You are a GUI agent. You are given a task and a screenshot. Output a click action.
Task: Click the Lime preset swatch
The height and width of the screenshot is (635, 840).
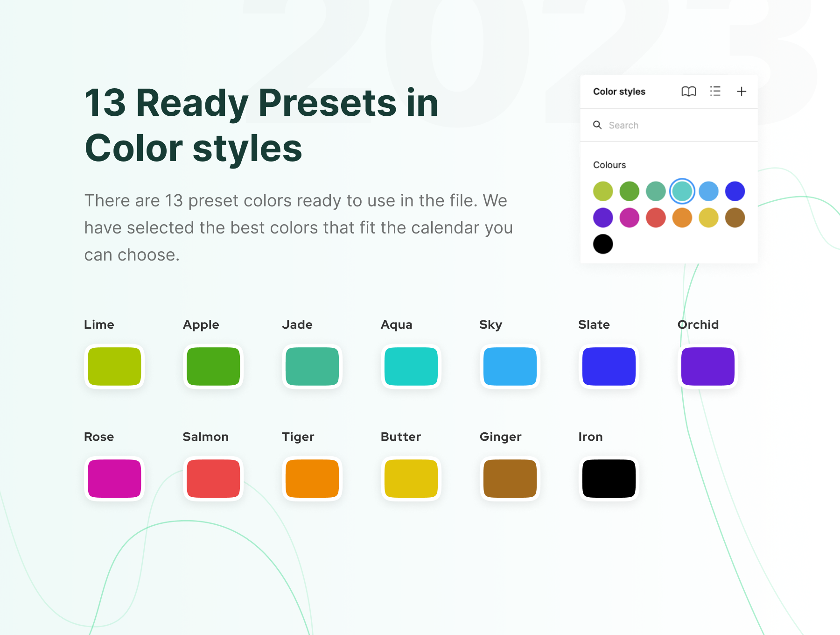point(114,367)
